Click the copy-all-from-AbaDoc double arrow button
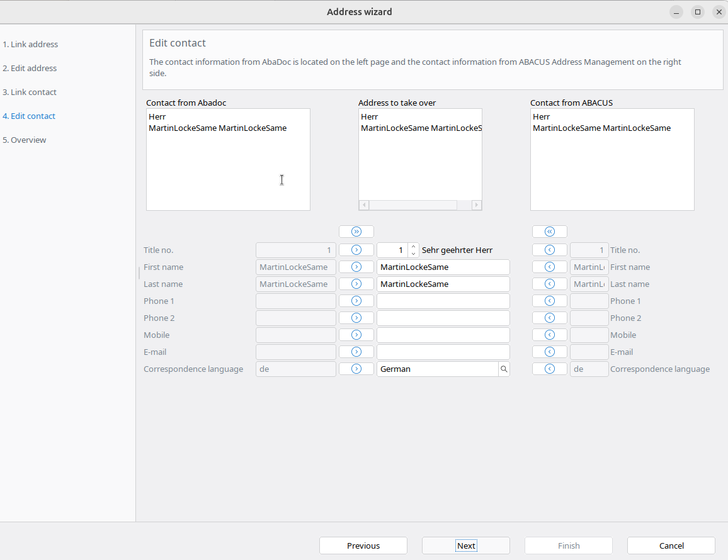The image size is (728, 560). (356, 232)
